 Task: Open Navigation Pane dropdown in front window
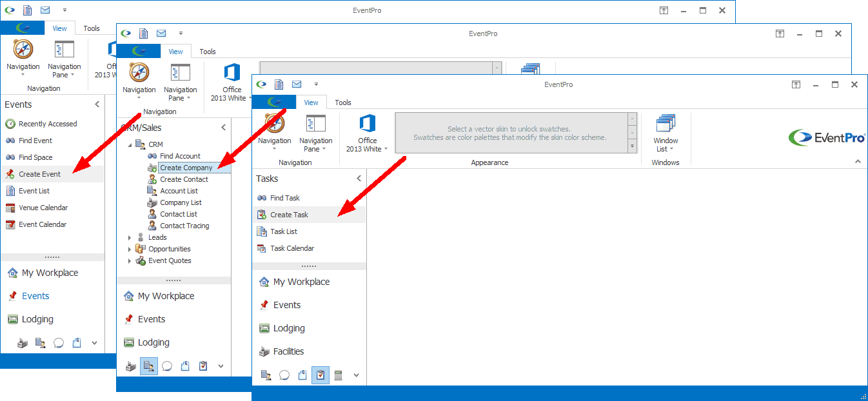(316, 134)
